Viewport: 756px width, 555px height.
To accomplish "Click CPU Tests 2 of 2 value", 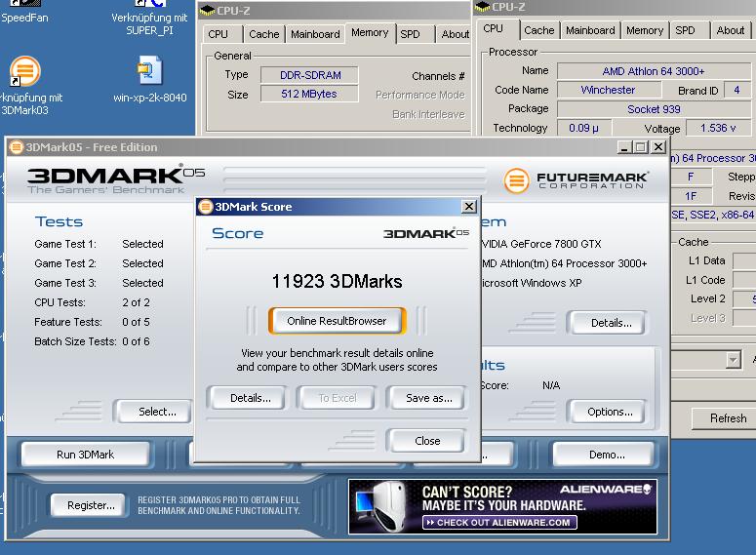I will (x=136, y=302).
